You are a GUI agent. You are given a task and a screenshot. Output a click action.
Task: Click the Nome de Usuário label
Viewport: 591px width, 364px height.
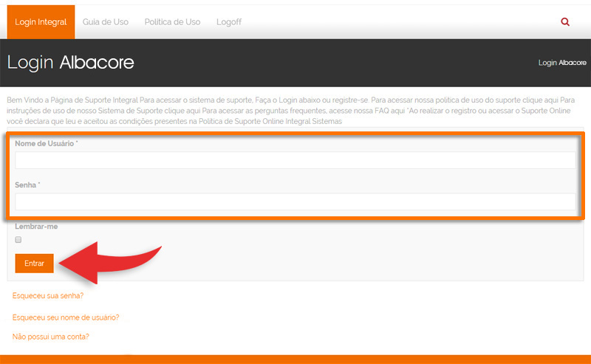click(x=47, y=143)
